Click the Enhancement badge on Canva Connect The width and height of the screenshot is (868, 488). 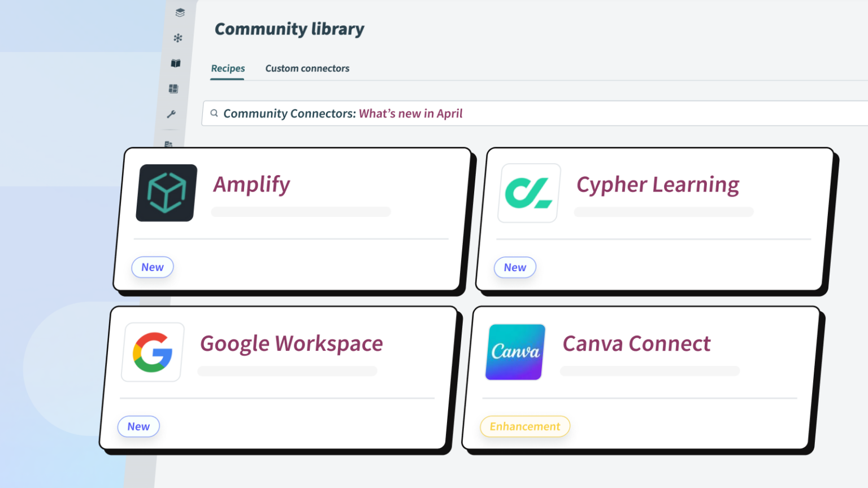(x=524, y=426)
